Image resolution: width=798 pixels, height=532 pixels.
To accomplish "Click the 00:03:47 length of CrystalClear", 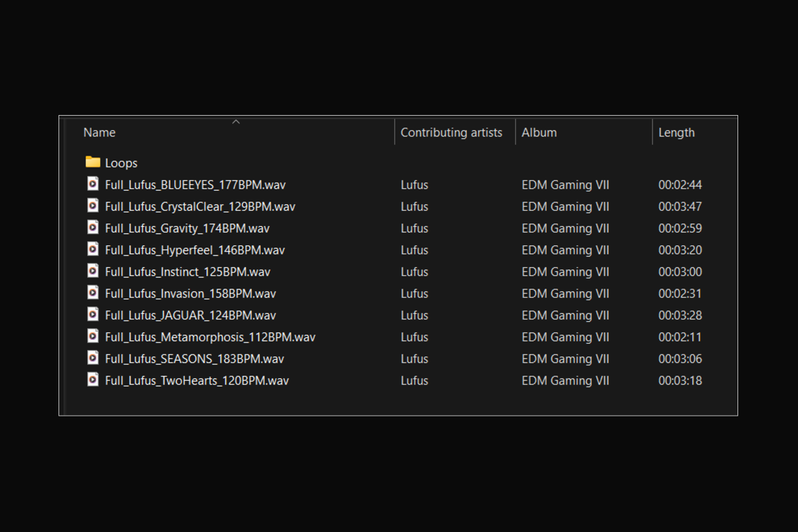I will click(x=680, y=207).
